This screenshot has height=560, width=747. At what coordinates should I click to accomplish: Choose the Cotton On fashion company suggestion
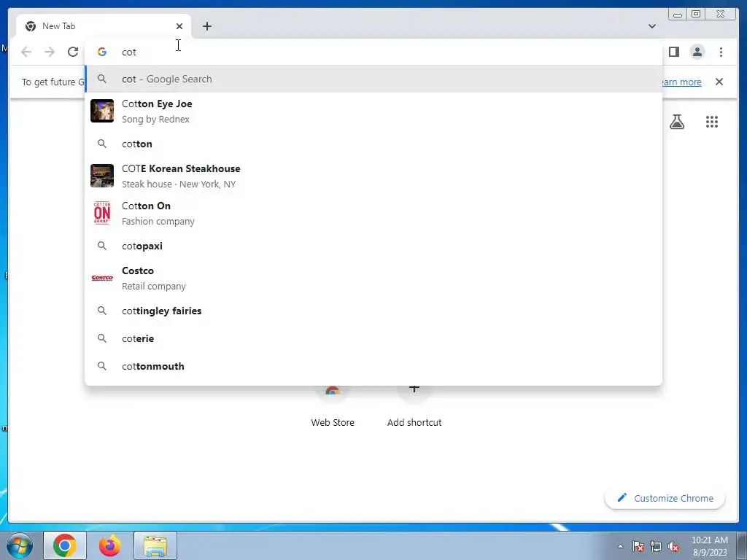(373, 213)
